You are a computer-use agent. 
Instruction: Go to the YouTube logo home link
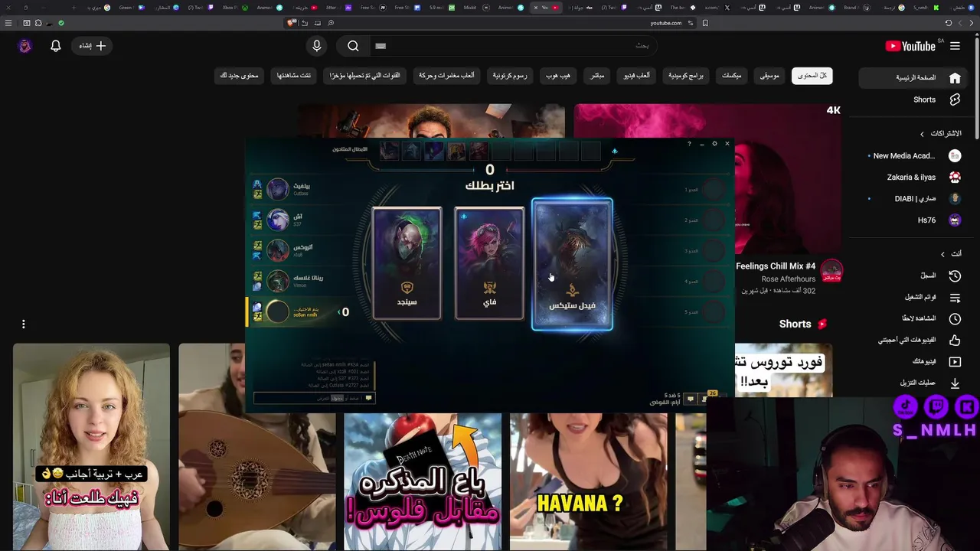tap(910, 46)
